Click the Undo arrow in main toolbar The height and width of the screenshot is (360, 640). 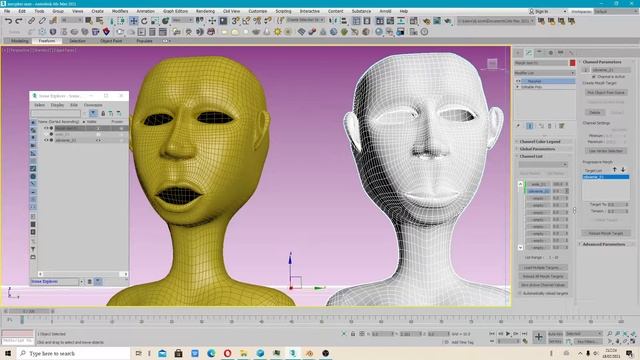coord(8,20)
